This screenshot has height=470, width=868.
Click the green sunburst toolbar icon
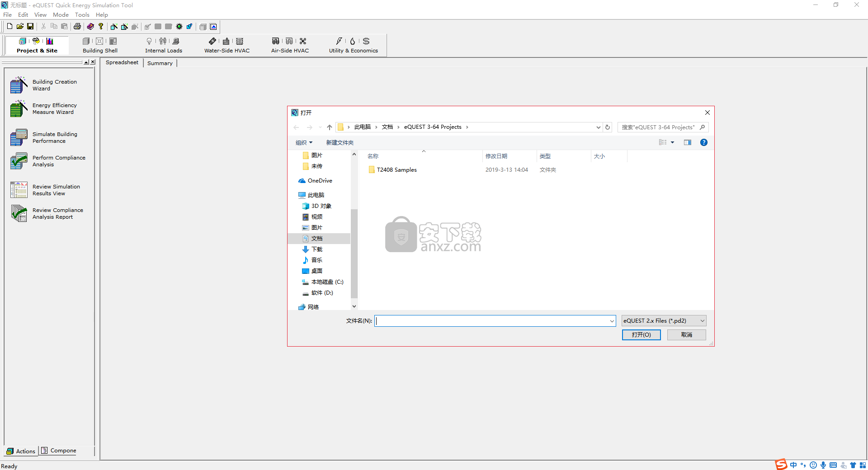[x=179, y=27]
